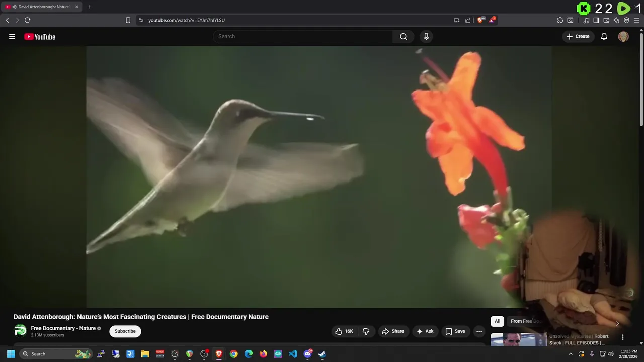The width and height of the screenshot is (644, 362).
Task: Go forward in browser history
Action: pyautogui.click(x=17, y=20)
